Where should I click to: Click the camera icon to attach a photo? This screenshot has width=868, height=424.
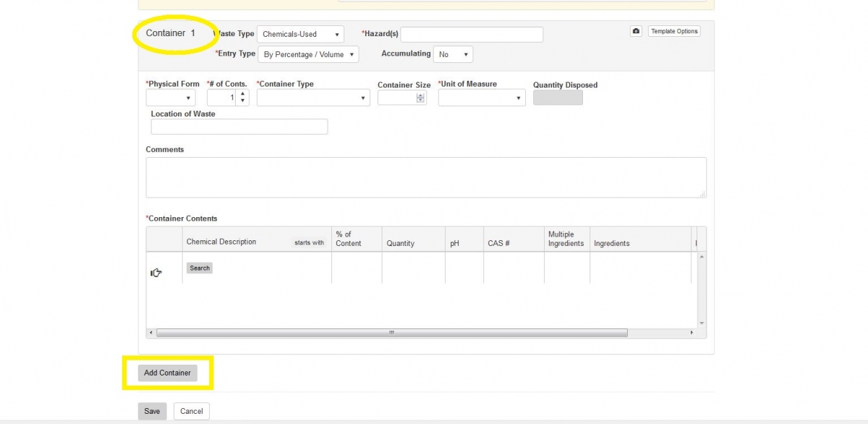[x=636, y=31]
